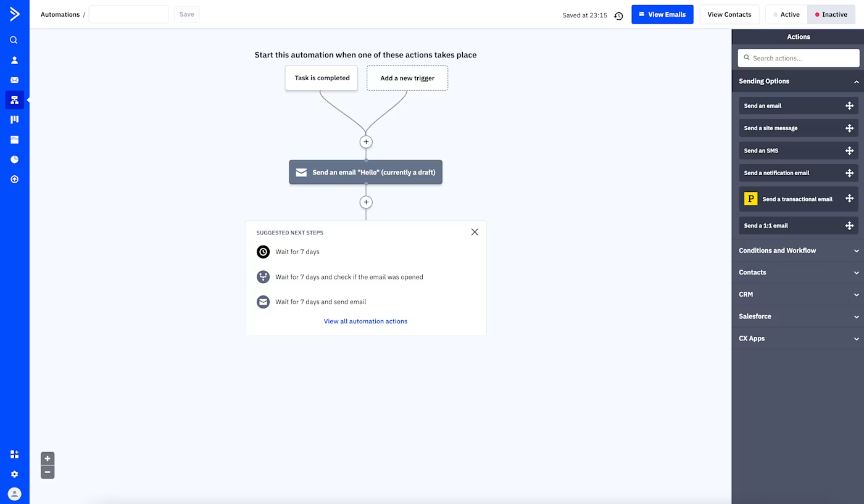Expand the Conditions and Workflow section
Screen dimensions: 864x504
[x=798, y=250]
